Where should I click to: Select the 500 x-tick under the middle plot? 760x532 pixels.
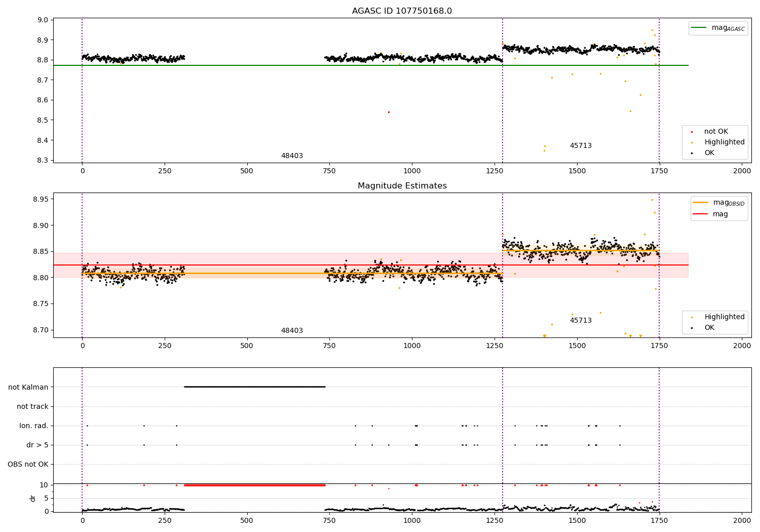[x=247, y=346]
